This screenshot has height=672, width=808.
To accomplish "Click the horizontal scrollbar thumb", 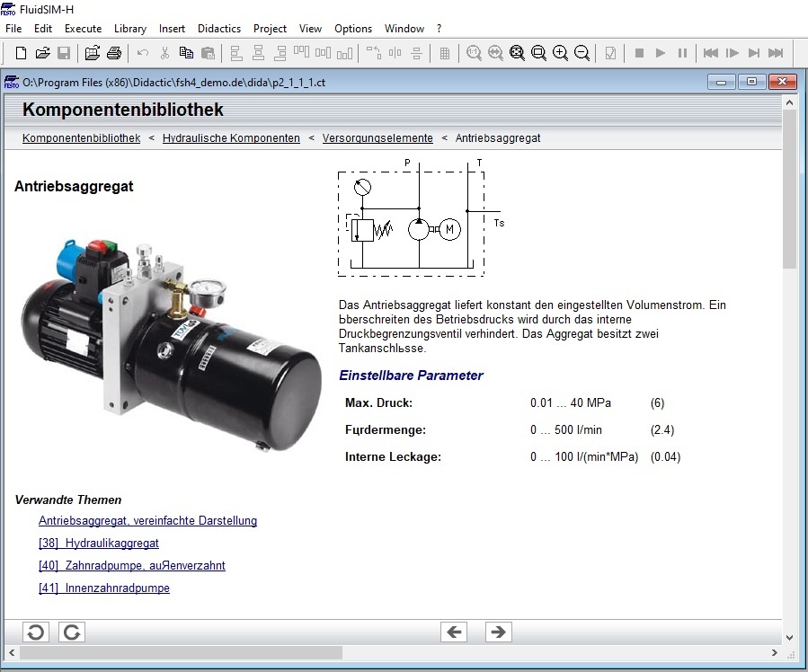I will (x=181, y=652).
